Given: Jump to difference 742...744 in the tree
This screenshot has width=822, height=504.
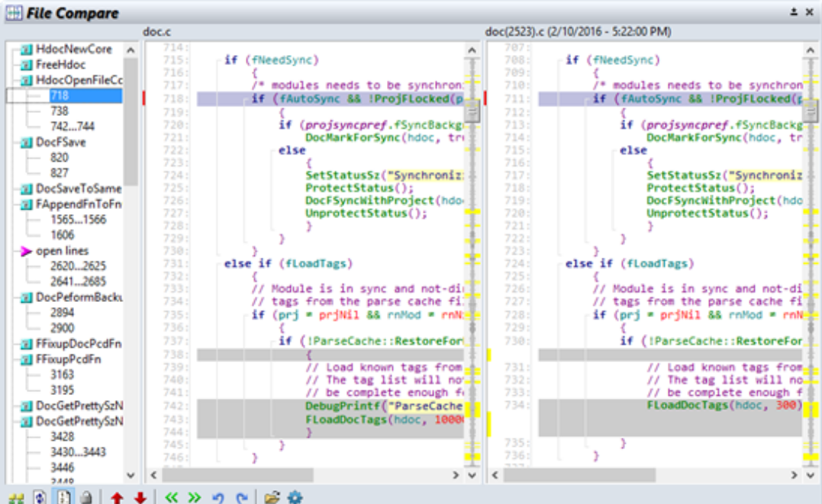Looking at the screenshot, I should pos(73,127).
